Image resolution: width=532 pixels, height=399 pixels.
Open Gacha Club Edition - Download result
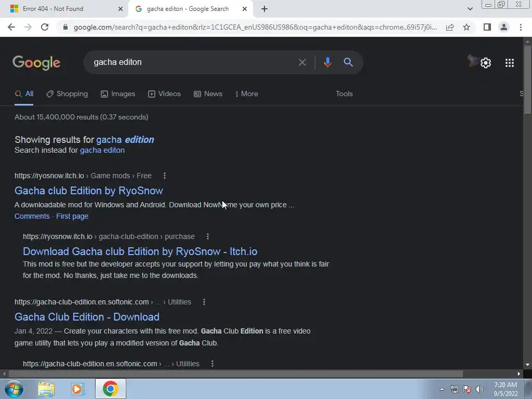pyautogui.click(x=87, y=317)
